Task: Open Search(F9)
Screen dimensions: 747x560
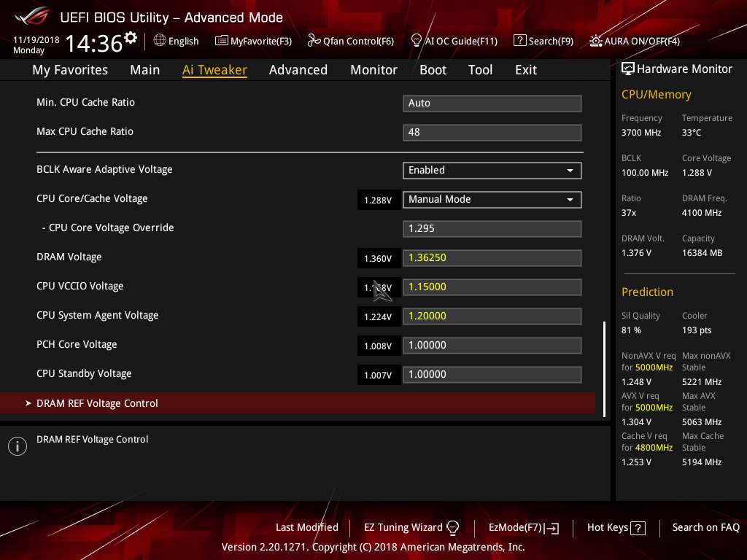Action: 551,41
